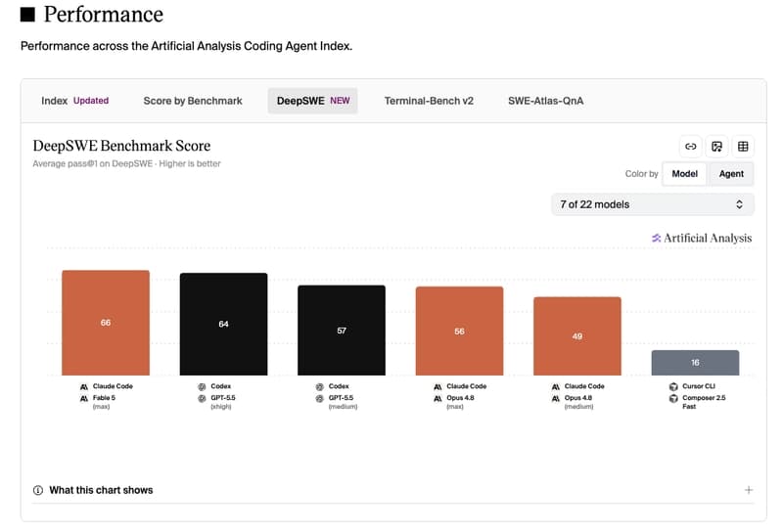Screen dimensions: 783x532
Task: Open the Terminal-Bench v2 tab
Action: [429, 101]
